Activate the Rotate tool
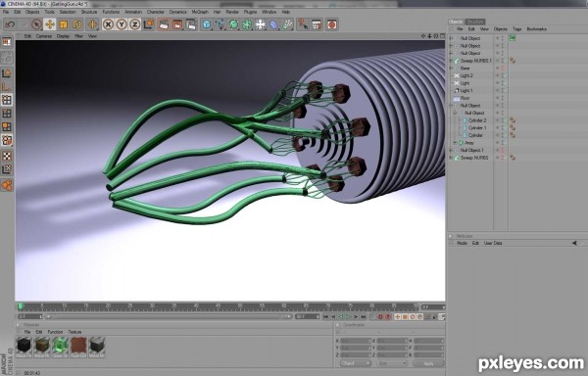The height and width of the screenshot is (376, 588). click(76, 24)
